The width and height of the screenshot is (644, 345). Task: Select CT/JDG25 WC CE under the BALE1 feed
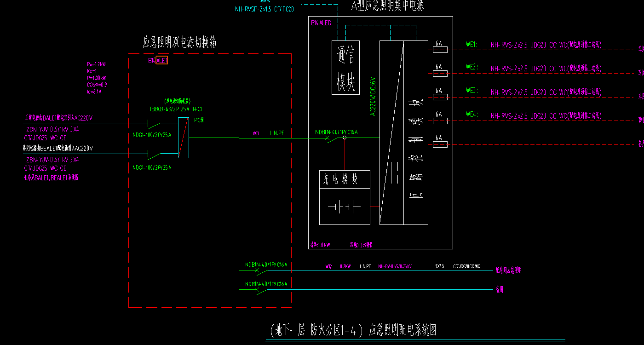tap(46, 138)
